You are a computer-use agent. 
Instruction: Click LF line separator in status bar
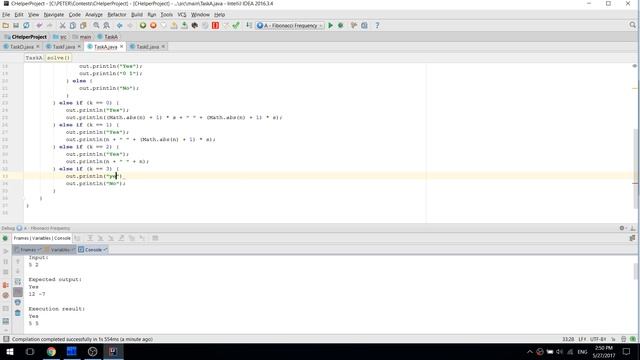pyautogui.click(x=582, y=339)
